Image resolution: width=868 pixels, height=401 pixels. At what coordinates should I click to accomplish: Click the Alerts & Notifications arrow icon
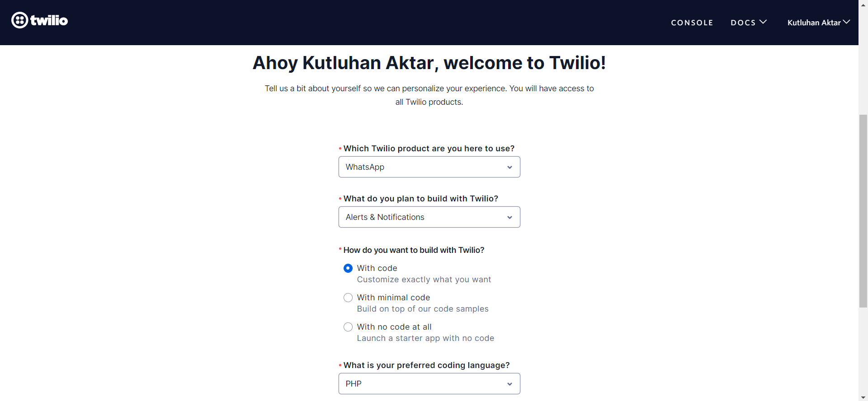click(509, 218)
